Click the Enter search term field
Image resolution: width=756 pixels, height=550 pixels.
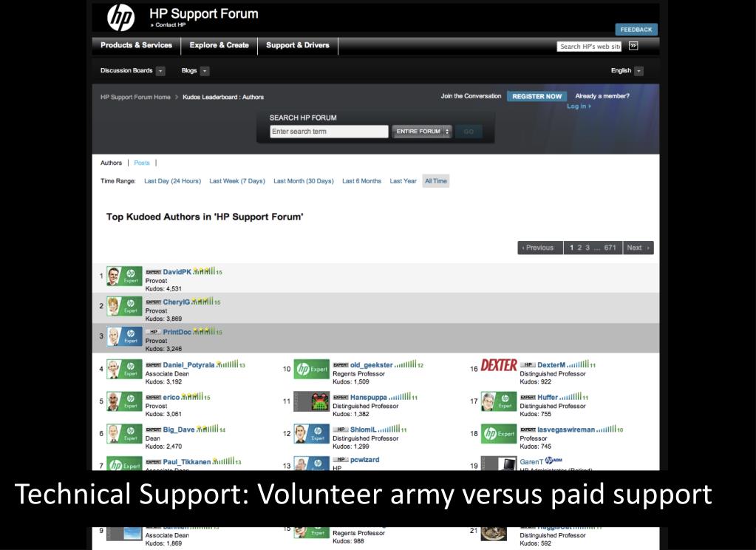coord(329,132)
